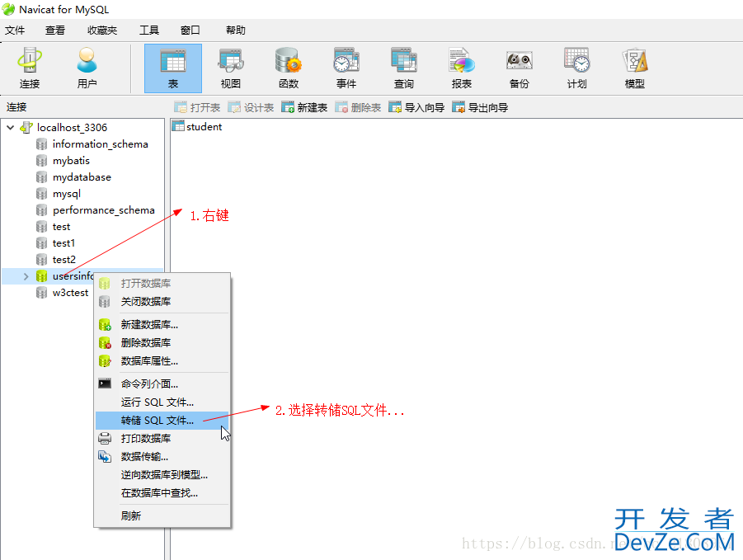743x560 pixels.
Task: Open the 函数 (Function) toolbar icon
Action: point(288,68)
